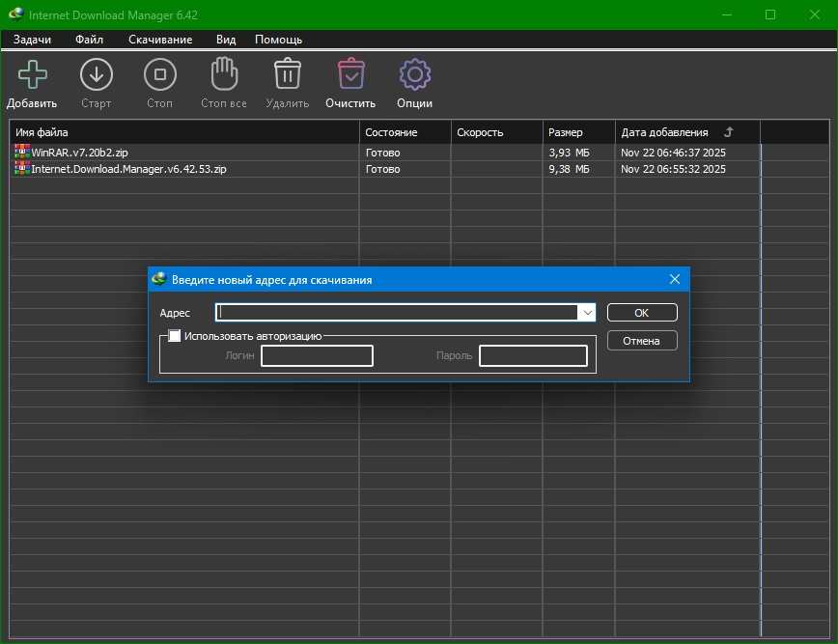Image resolution: width=838 pixels, height=644 pixels.
Task: Click the Старт download arrow icon
Action: click(96, 74)
